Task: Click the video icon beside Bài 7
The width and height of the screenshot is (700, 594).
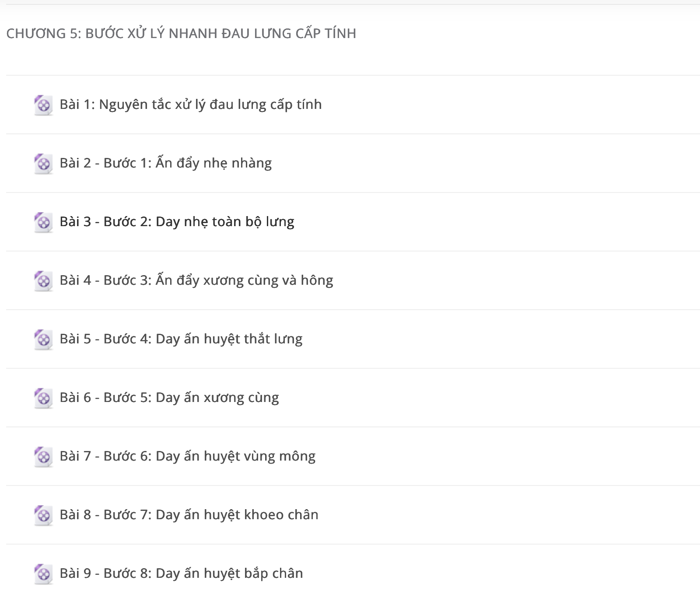Action: coord(43,457)
